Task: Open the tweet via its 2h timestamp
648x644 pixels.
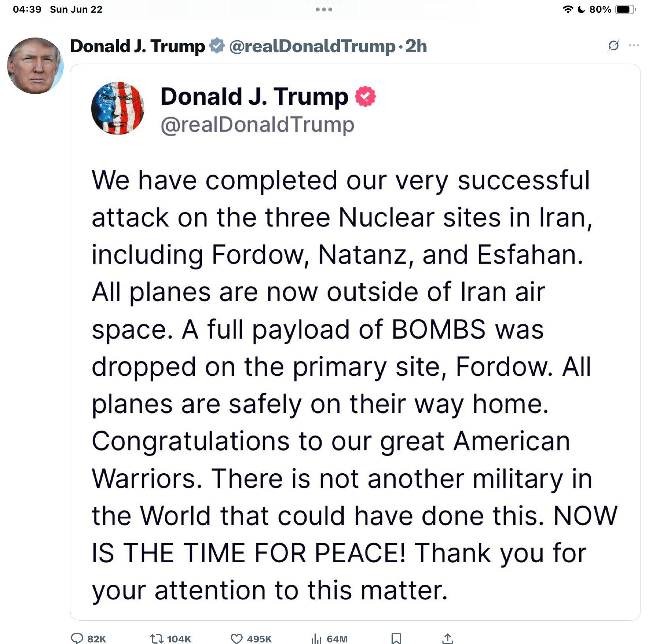Action: click(416, 46)
